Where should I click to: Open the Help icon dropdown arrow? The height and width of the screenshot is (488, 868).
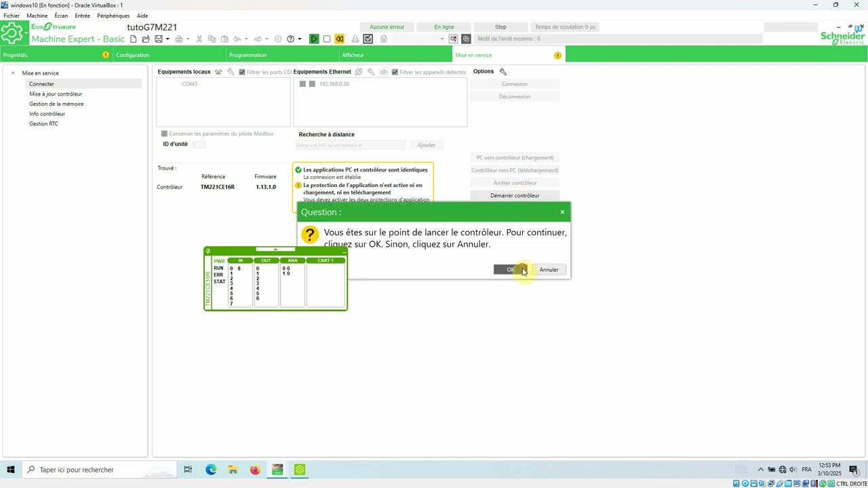[300, 39]
